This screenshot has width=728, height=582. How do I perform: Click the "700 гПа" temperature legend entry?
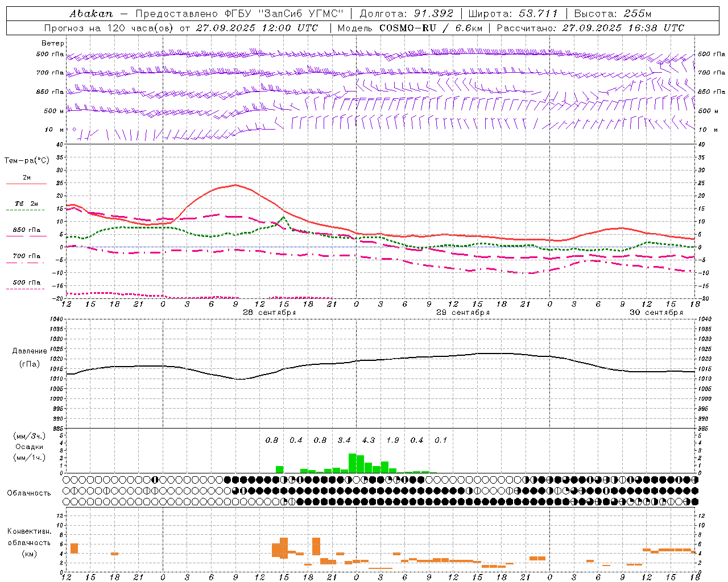(27, 256)
